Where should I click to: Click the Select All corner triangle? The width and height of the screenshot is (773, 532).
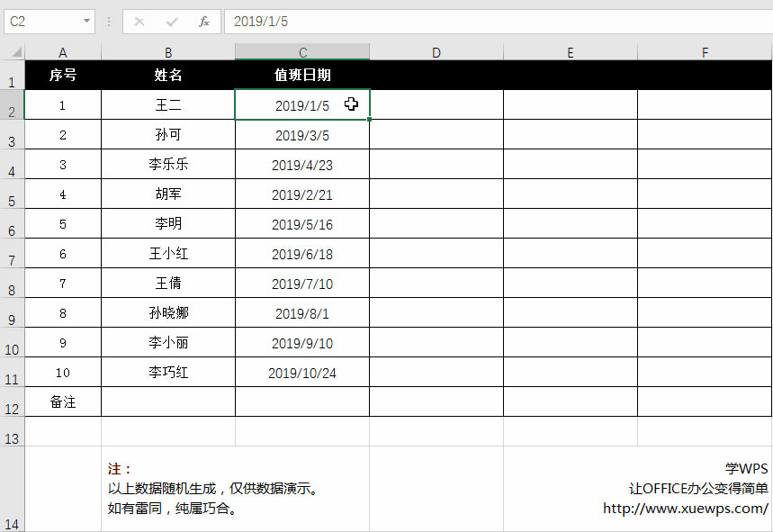tap(12, 51)
